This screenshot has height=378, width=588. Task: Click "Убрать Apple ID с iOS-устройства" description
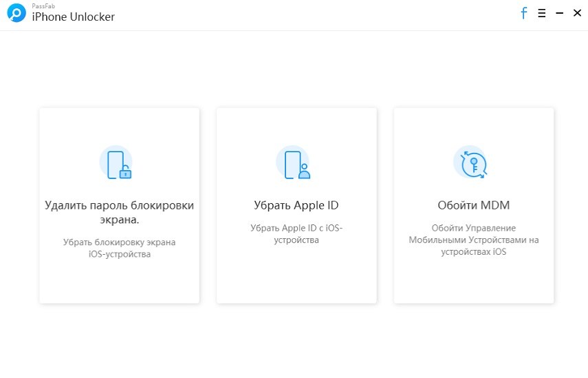point(296,233)
